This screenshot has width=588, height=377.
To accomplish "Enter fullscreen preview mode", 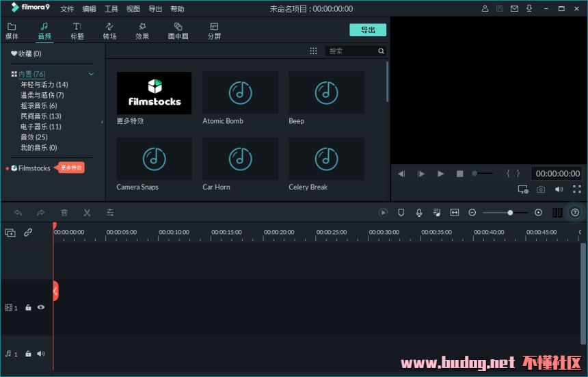I will (576, 190).
